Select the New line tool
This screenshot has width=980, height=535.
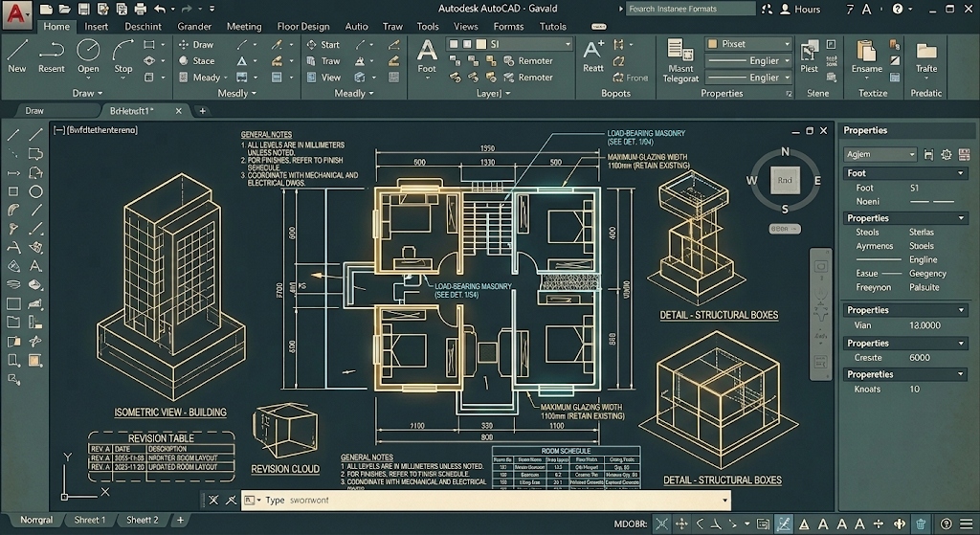17,55
